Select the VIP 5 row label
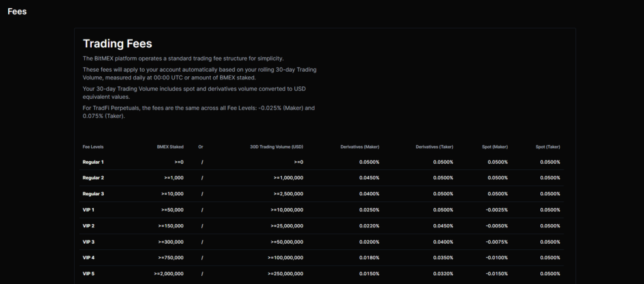 pos(89,274)
